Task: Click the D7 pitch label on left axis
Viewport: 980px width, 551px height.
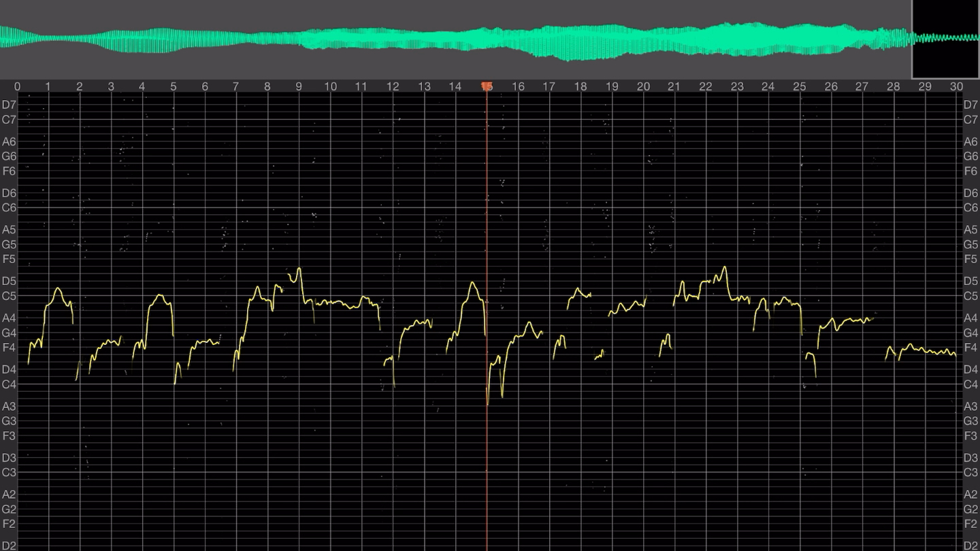Action: [9, 105]
